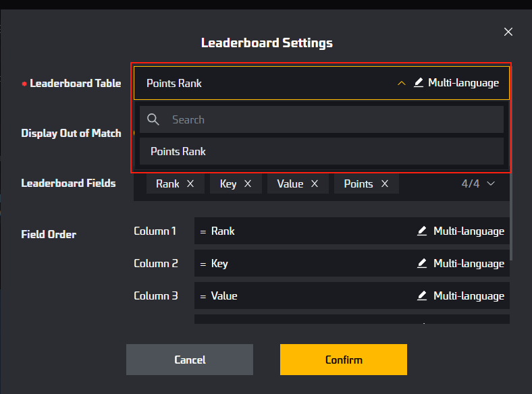This screenshot has height=394, width=532.
Task: Close the Leaderboard Settings dialog
Action: (x=508, y=32)
